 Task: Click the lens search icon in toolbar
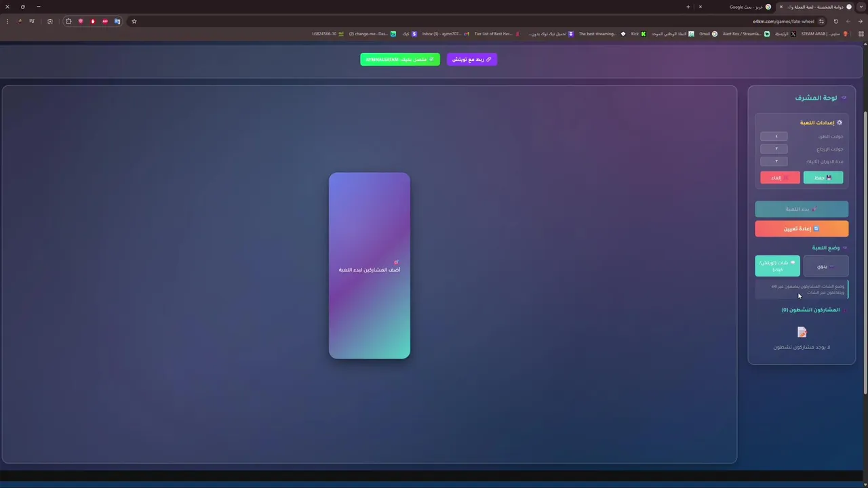(x=50, y=21)
